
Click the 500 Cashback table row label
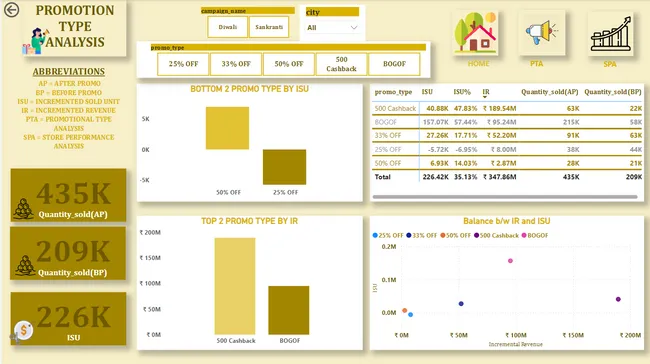(x=395, y=109)
